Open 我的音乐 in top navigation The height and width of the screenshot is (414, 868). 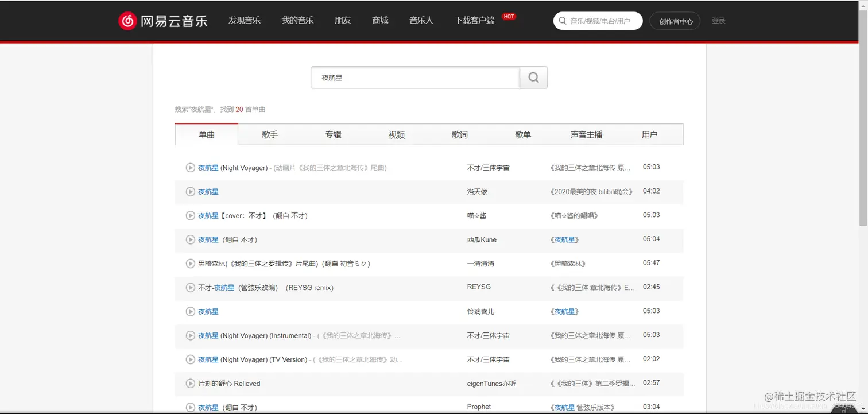(297, 20)
